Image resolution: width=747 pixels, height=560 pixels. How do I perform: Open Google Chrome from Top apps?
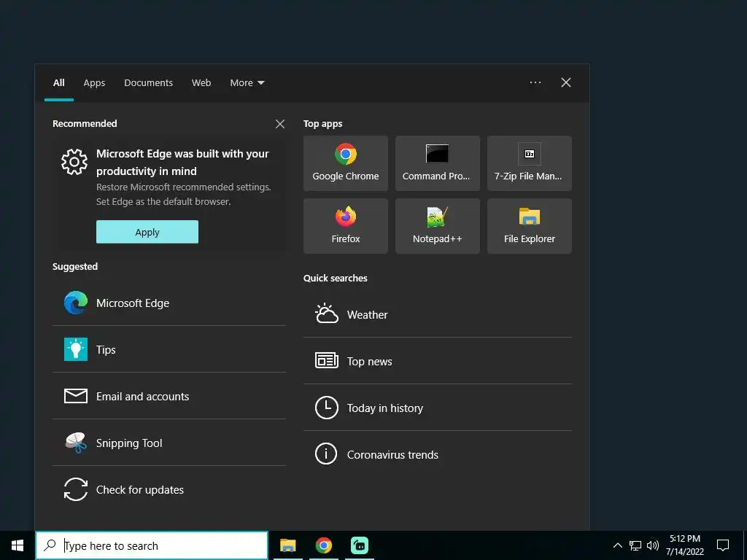click(345, 163)
